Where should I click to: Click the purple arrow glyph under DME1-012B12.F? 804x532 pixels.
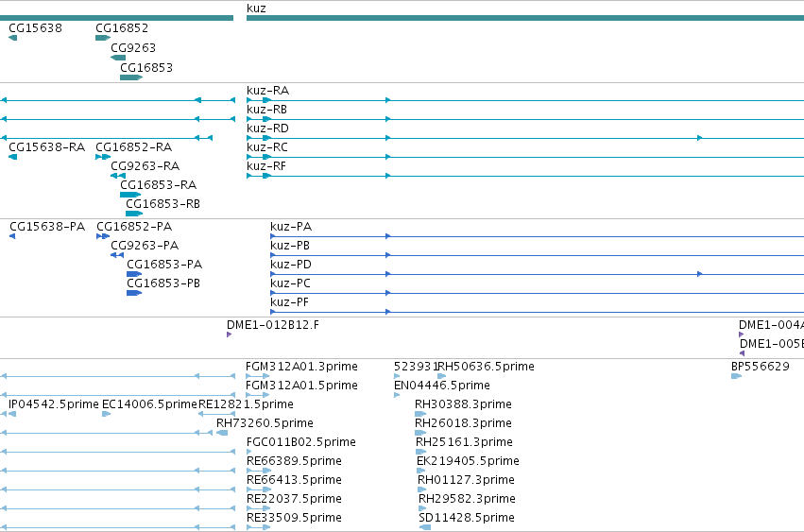(229, 335)
